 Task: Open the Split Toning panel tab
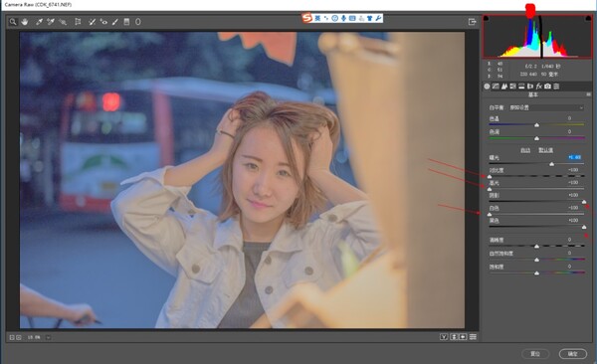coord(521,87)
